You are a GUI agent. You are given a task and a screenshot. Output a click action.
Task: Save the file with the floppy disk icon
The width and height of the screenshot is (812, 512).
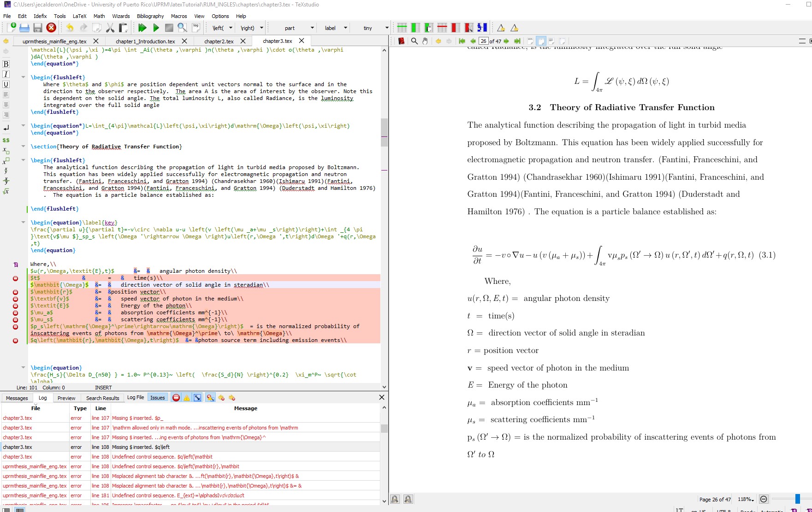[x=38, y=28]
